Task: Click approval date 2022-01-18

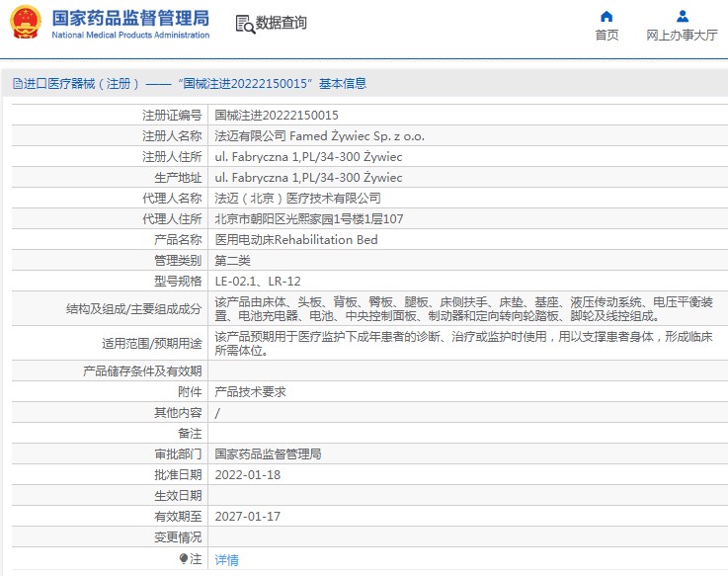Action: pos(247,474)
